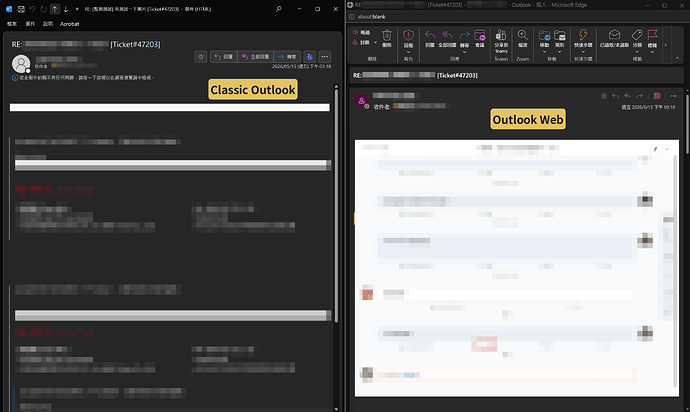Screen dimensions: 690x412
Task: Collapse the Outlook Web ribbon with the up chevron
Action: pos(677,58)
